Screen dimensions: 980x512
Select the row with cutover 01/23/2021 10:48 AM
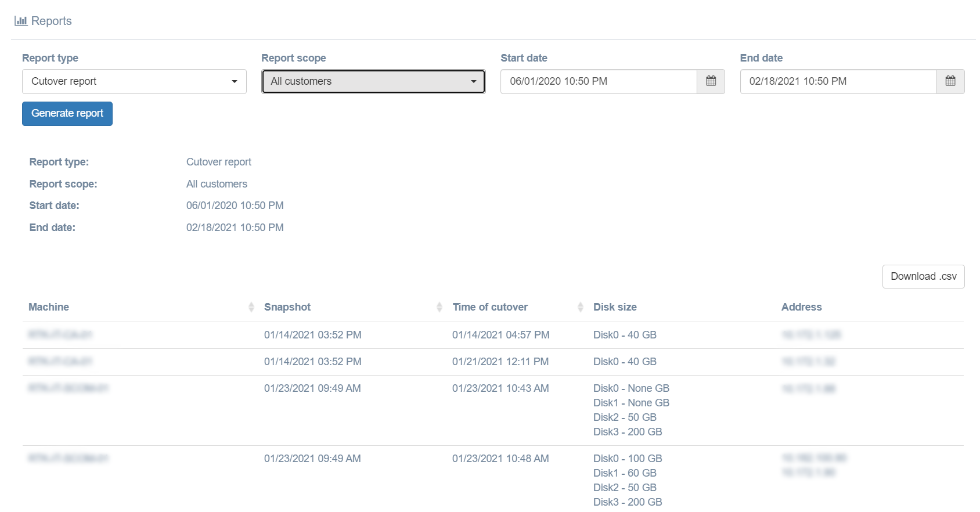500,459
